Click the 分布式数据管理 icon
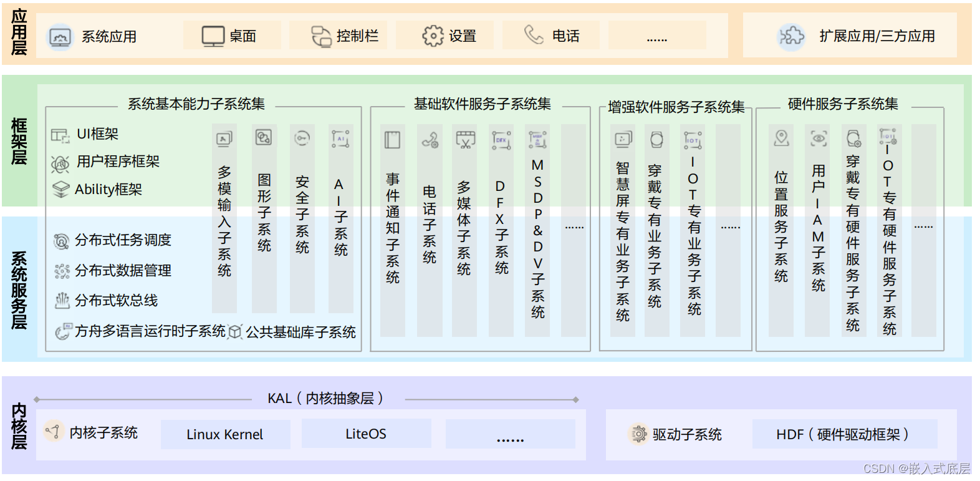Viewport: 980px width, 481px height. (x=62, y=271)
